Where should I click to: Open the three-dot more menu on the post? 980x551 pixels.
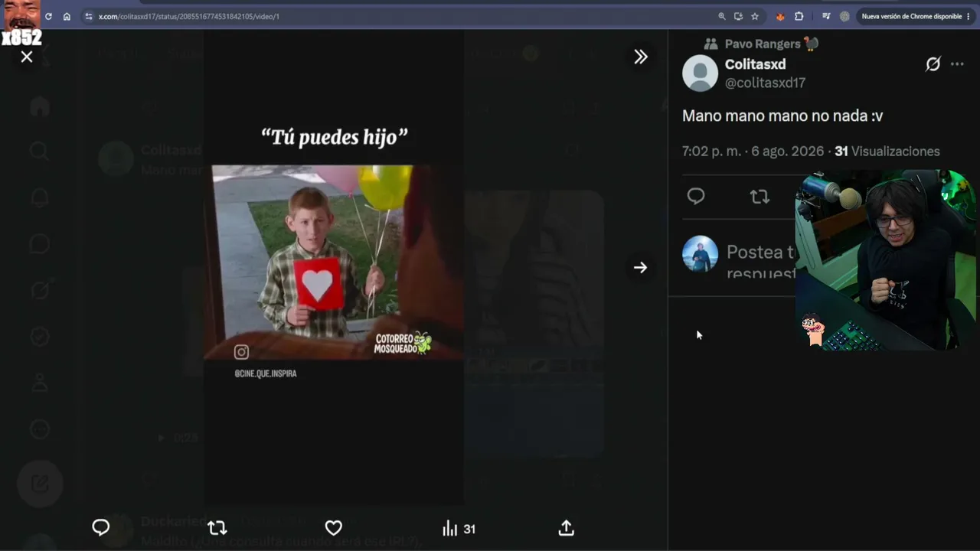pos(957,64)
